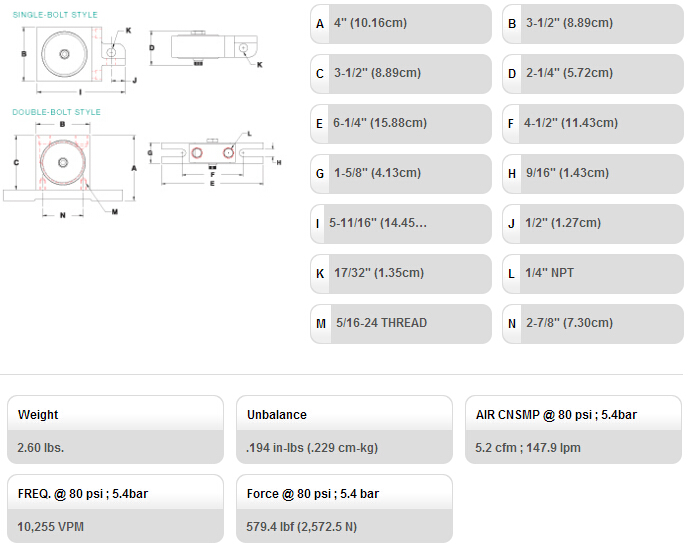Click the letter M label tab
This screenshot has width=690, height=544.
click(x=321, y=324)
